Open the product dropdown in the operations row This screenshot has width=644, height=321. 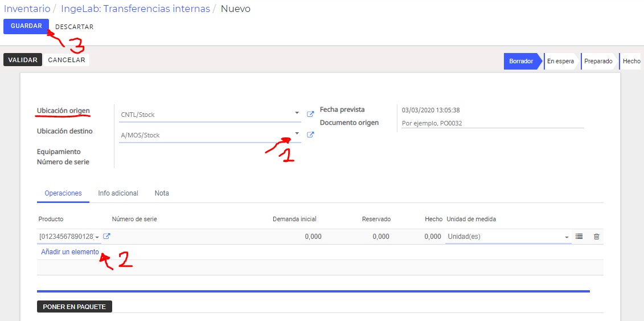(97, 237)
